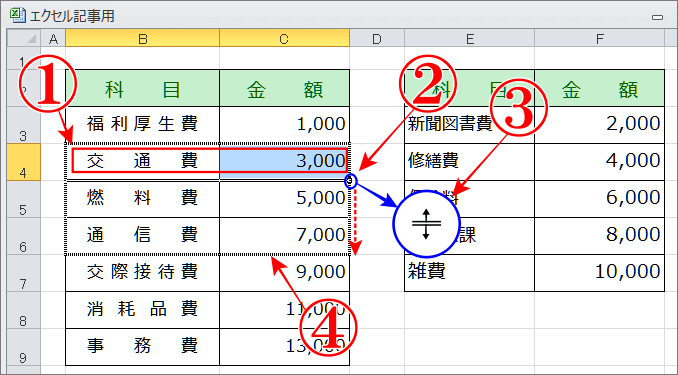The image size is (678, 375).
Task: Click the 新聞図書費 cell
Action: click(469, 125)
